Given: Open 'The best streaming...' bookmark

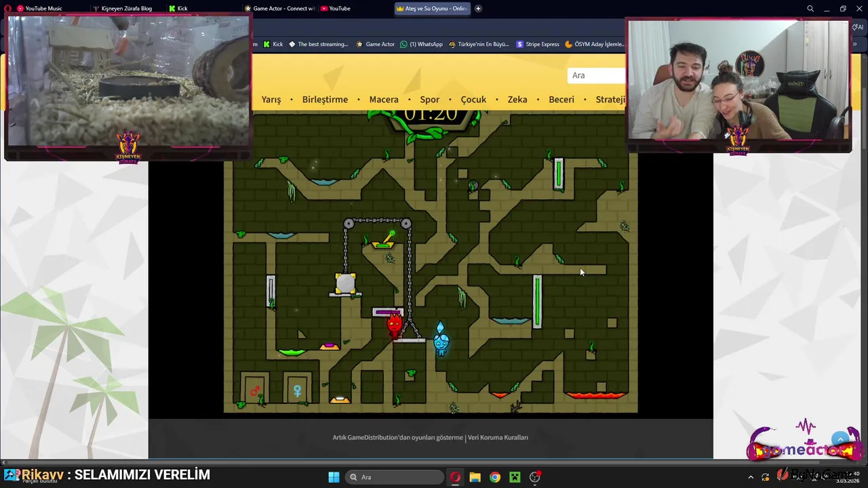Looking at the screenshot, I should pos(318,44).
